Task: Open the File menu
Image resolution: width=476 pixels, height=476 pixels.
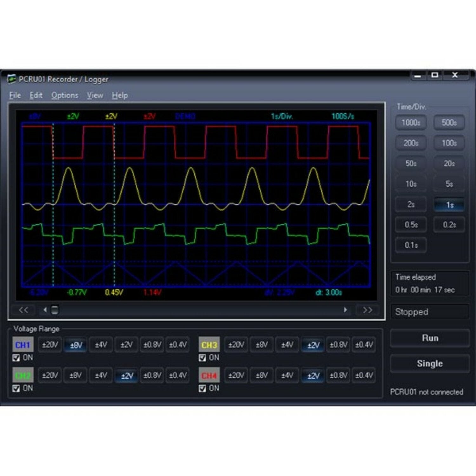Action: click(15, 96)
